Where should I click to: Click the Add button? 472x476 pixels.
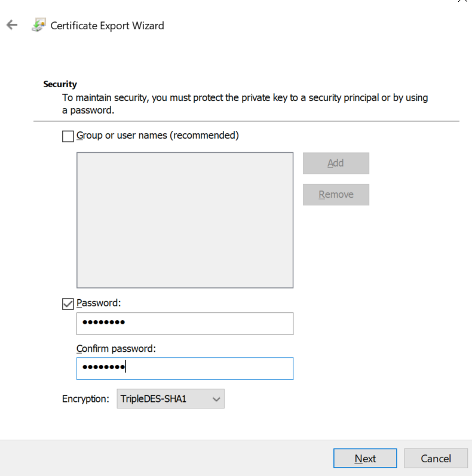click(336, 163)
